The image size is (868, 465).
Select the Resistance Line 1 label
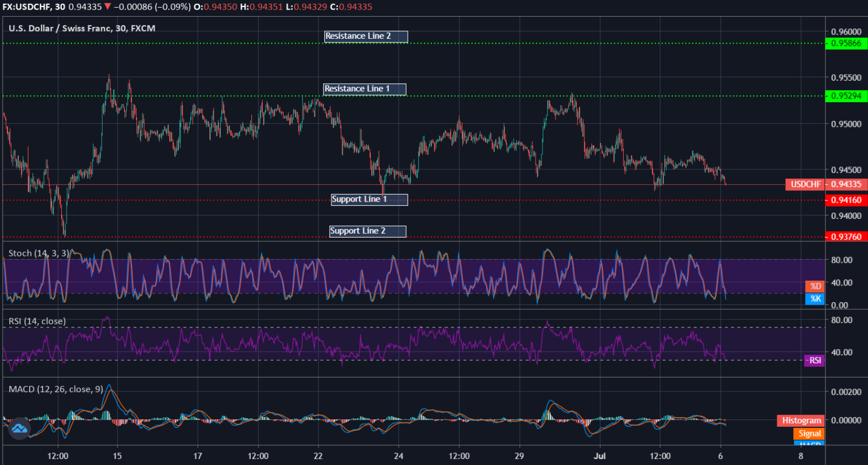tap(365, 89)
